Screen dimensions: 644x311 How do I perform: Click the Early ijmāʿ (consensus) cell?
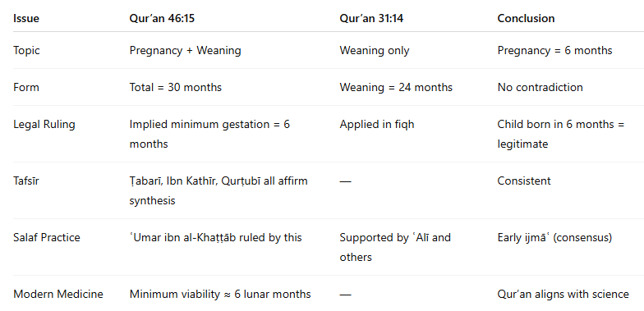(554, 238)
